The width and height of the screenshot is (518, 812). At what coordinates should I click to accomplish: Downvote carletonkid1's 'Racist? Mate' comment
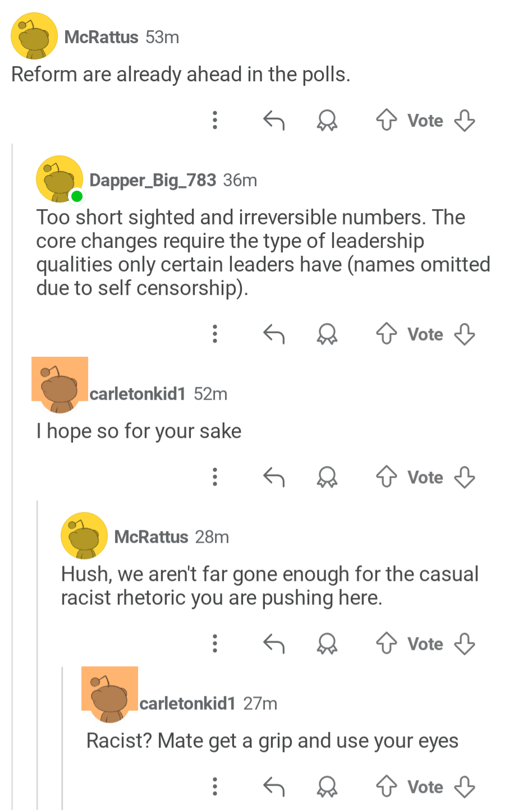click(464, 786)
